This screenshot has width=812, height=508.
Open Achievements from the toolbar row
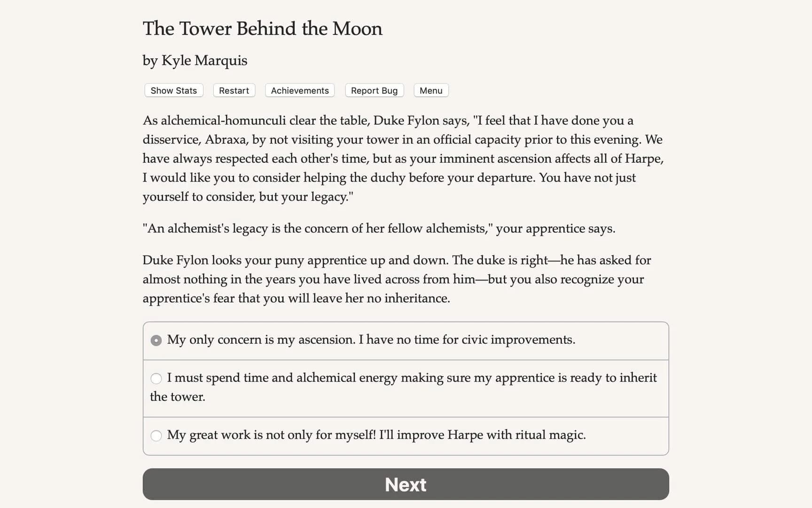(299, 90)
